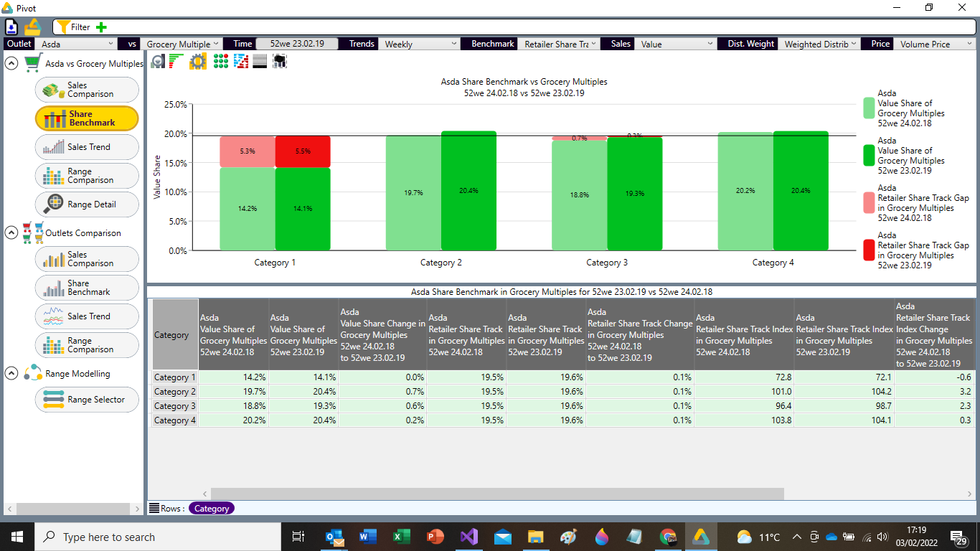Open the yellow Pivot folder icon
The height and width of the screenshot is (551, 980).
tap(32, 27)
